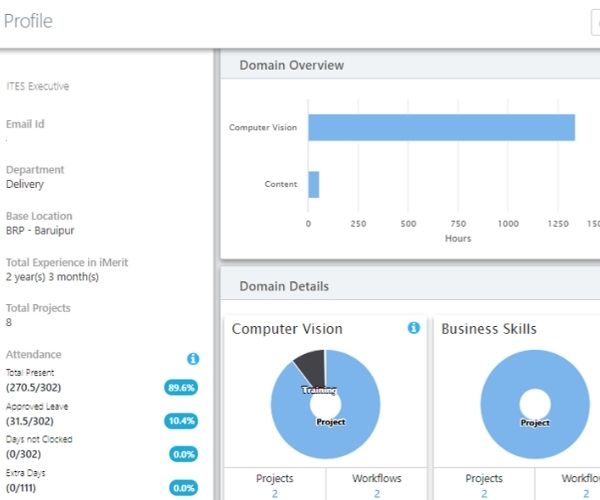
Task: Click the BRP - Baruipur location value
Action: pos(40,230)
